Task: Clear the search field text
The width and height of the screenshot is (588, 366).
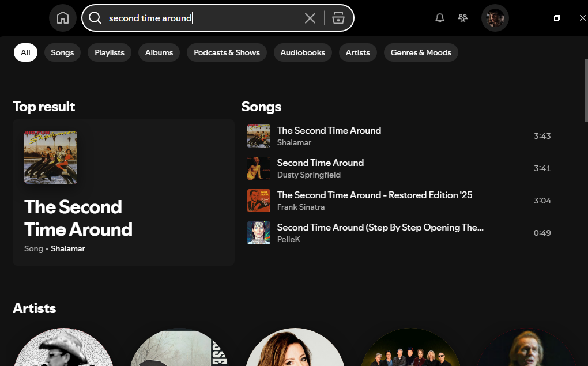Action: click(x=310, y=18)
